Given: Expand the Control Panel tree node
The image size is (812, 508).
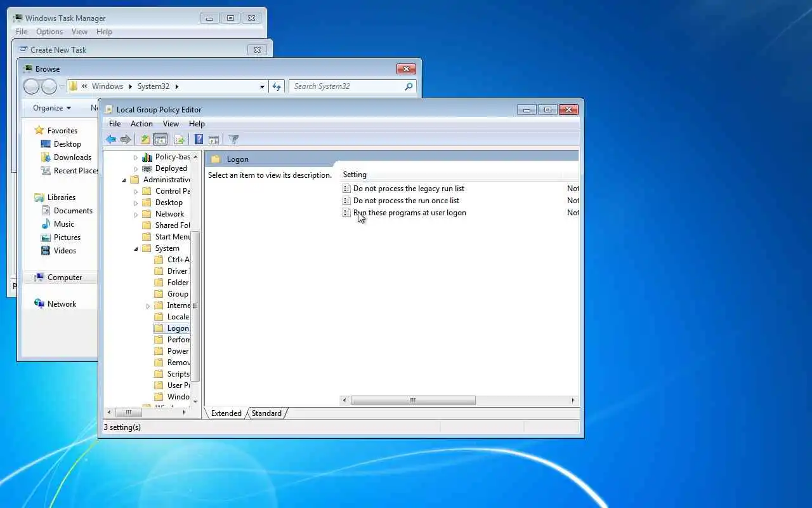Looking at the screenshot, I should 136,191.
